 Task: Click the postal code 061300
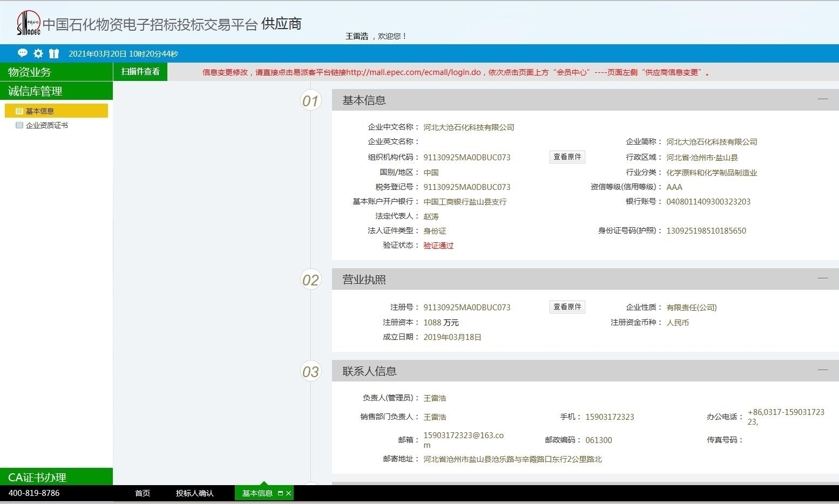599,440
